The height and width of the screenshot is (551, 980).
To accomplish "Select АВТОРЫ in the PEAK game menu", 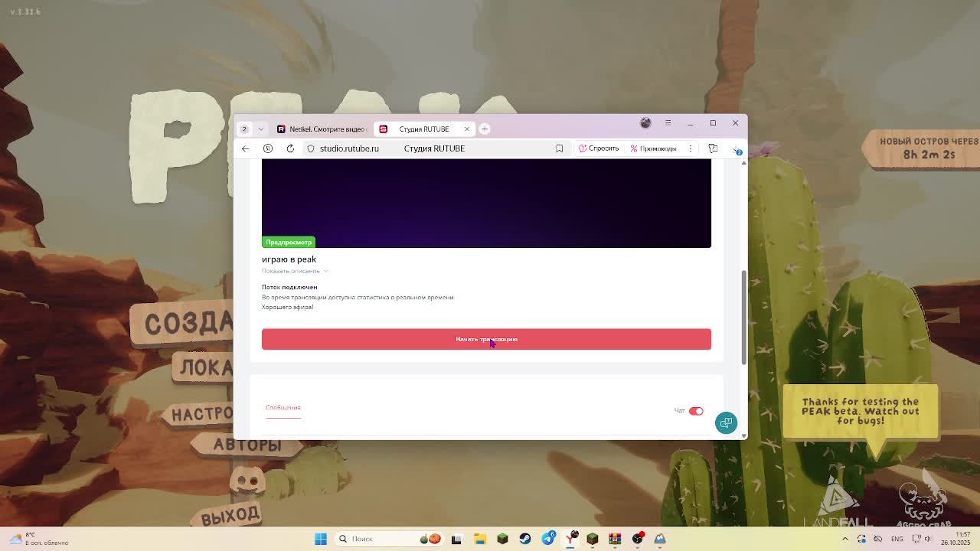I will (247, 445).
